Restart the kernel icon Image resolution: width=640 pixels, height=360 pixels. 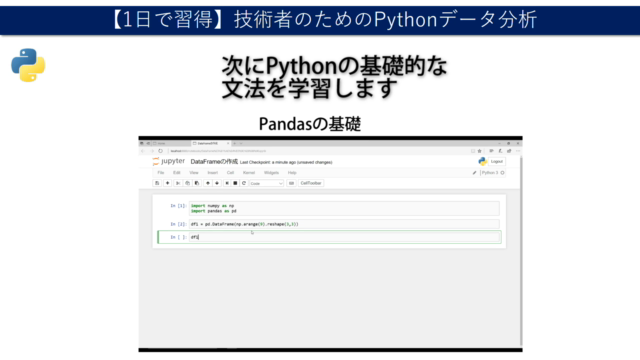(244, 183)
